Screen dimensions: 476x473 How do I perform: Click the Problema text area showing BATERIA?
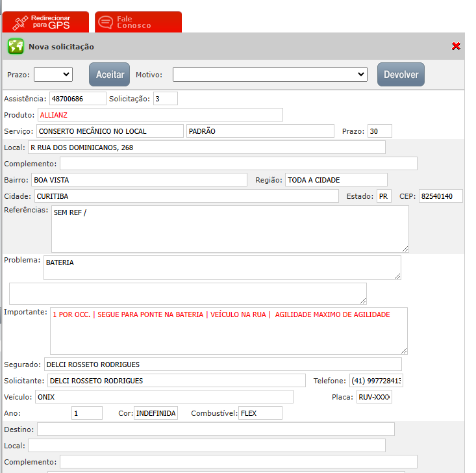(222, 268)
